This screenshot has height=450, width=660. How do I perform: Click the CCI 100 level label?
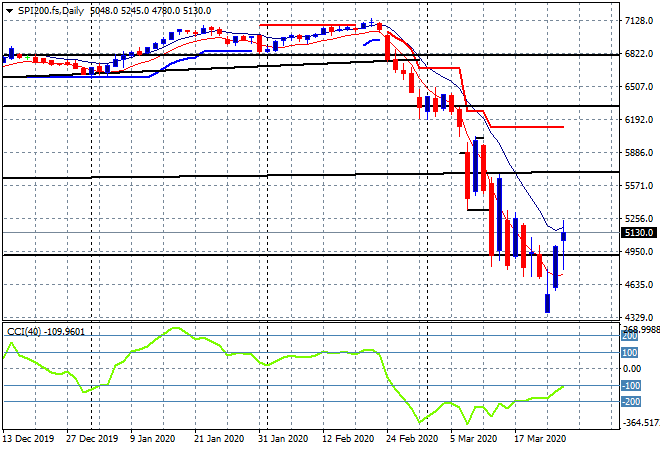click(630, 353)
